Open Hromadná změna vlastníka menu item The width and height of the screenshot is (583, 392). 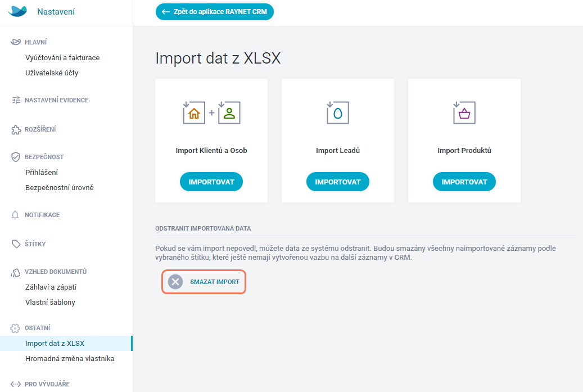tap(70, 358)
